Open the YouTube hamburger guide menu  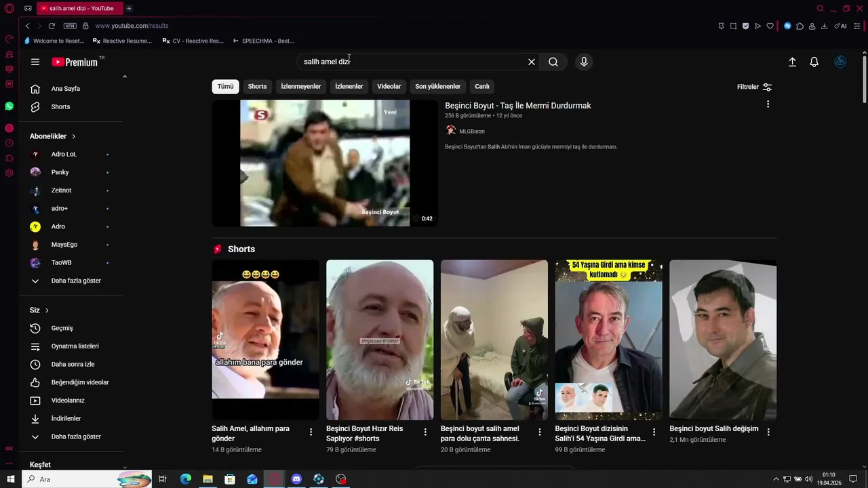[35, 62]
